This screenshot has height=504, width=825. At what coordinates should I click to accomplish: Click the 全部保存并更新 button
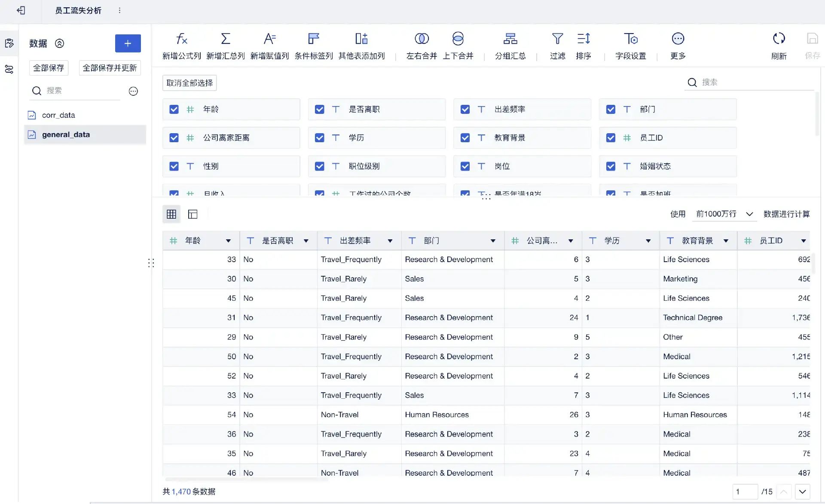(x=110, y=68)
